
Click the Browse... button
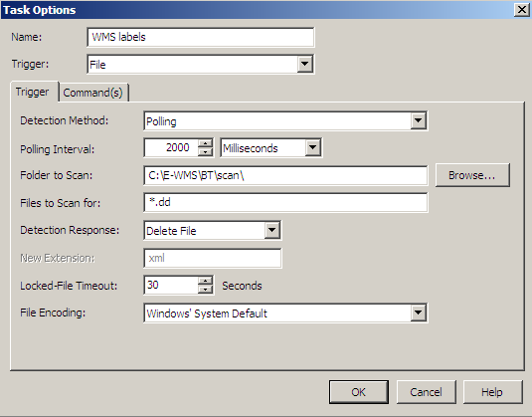coord(472,175)
